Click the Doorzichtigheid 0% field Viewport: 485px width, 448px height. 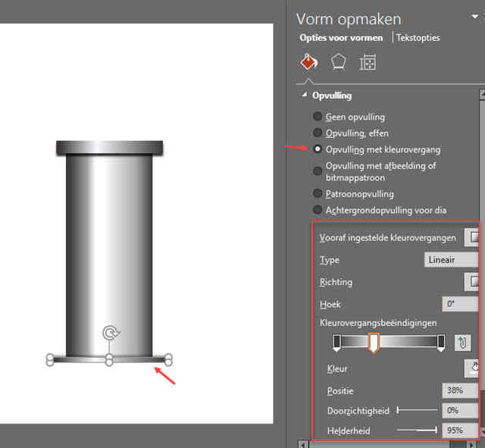coord(460,411)
